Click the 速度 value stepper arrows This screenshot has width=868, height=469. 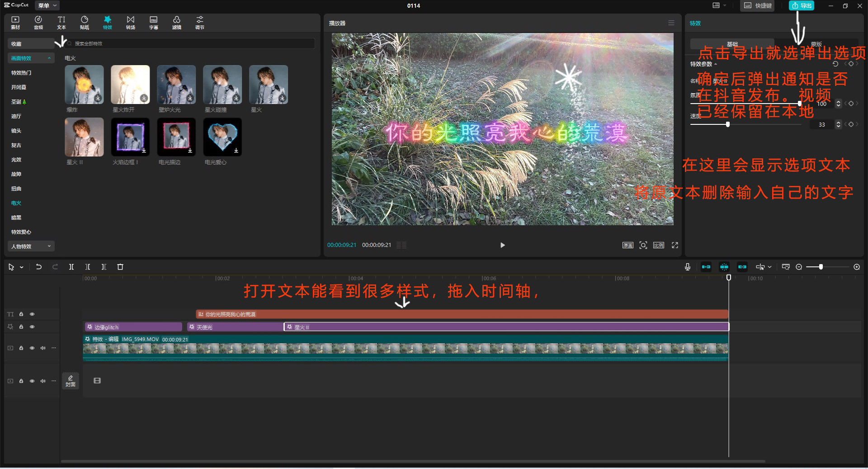pos(839,124)
